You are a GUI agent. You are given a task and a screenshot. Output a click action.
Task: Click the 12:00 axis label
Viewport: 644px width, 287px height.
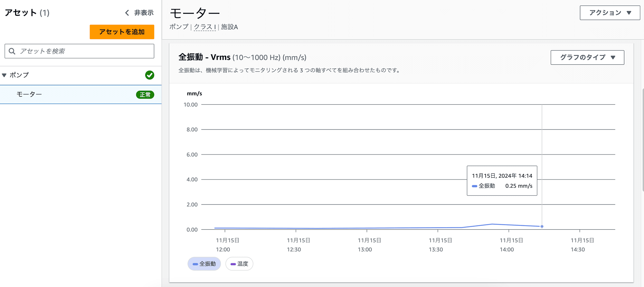click(x=223, y=250)
